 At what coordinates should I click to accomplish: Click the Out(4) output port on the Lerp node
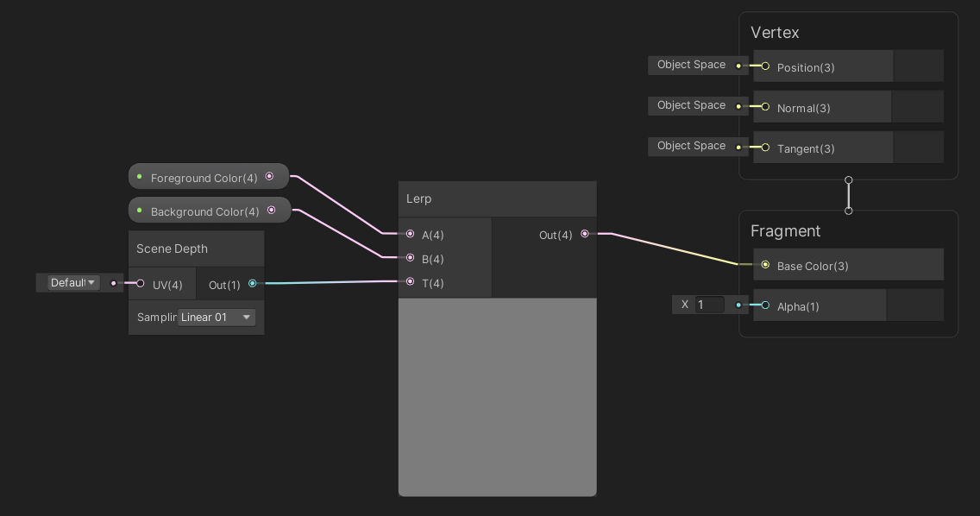tap(585, 233)
